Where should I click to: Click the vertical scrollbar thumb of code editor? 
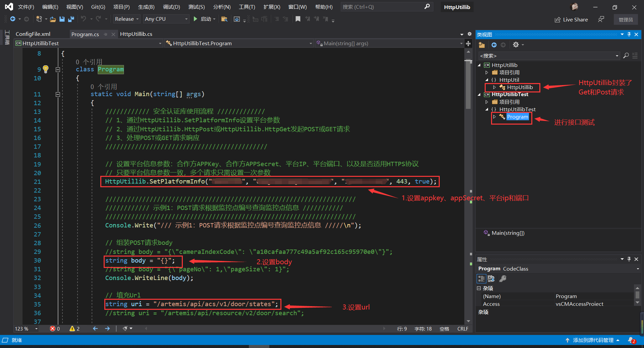pos(468,84)
